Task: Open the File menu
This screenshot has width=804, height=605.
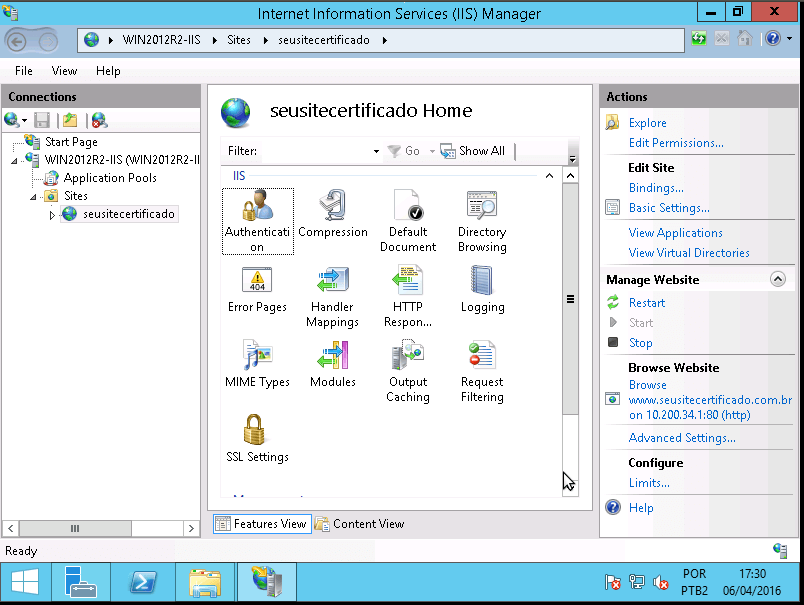Action: pyautogui.click(x=24, y=71)
